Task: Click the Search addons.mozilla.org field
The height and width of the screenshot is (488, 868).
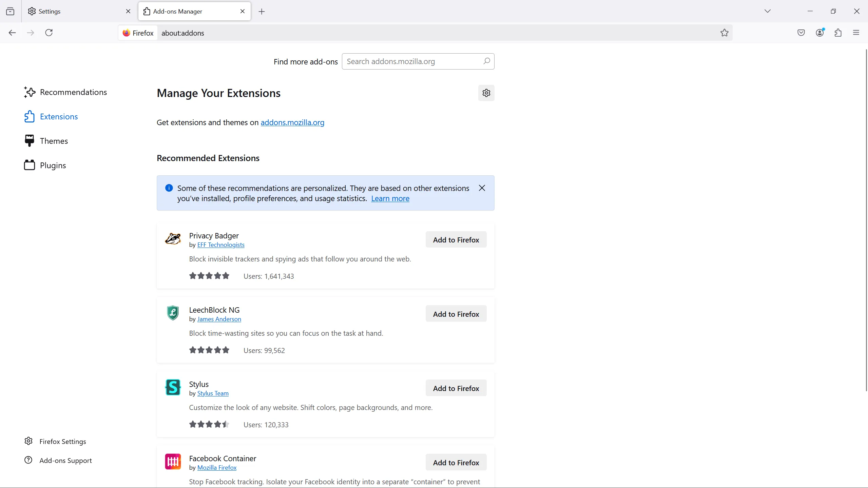Action: (x=418, y=61)
